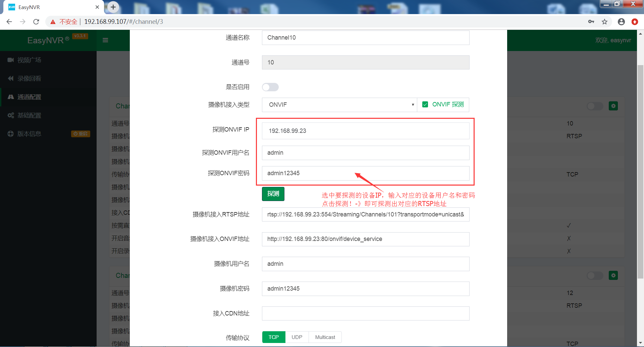Click the 摄像机接入ONVIF地址 field
Screen dimensions: 644x347
click(366, 239)
